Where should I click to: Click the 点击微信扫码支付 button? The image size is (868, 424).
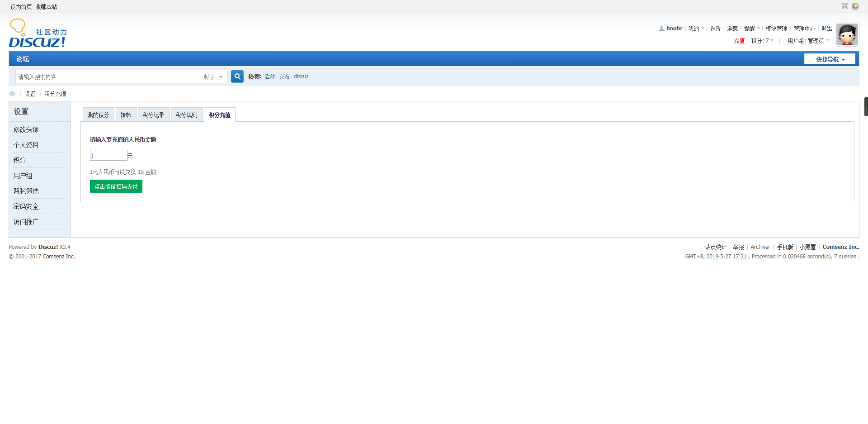[116, 186]
